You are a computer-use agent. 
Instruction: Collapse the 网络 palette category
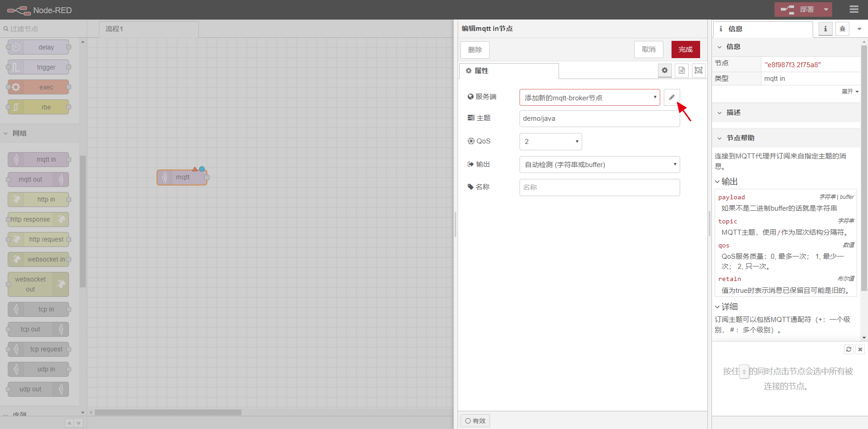39,133
